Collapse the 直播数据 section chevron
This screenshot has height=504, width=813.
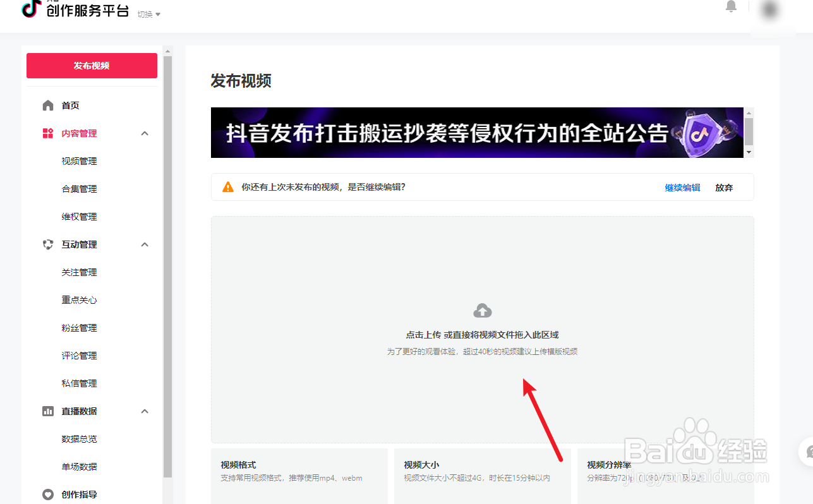145,411
